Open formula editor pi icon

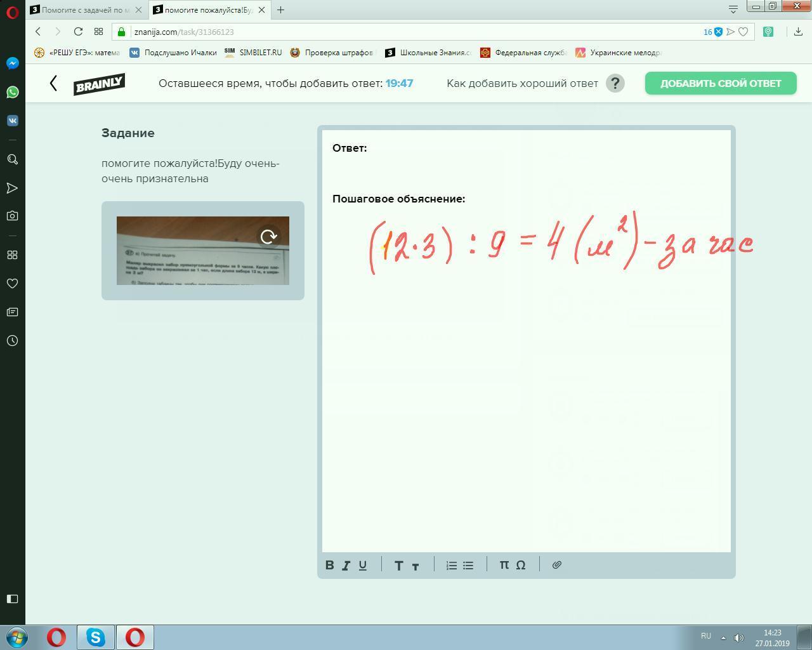(x=504, y=564)
